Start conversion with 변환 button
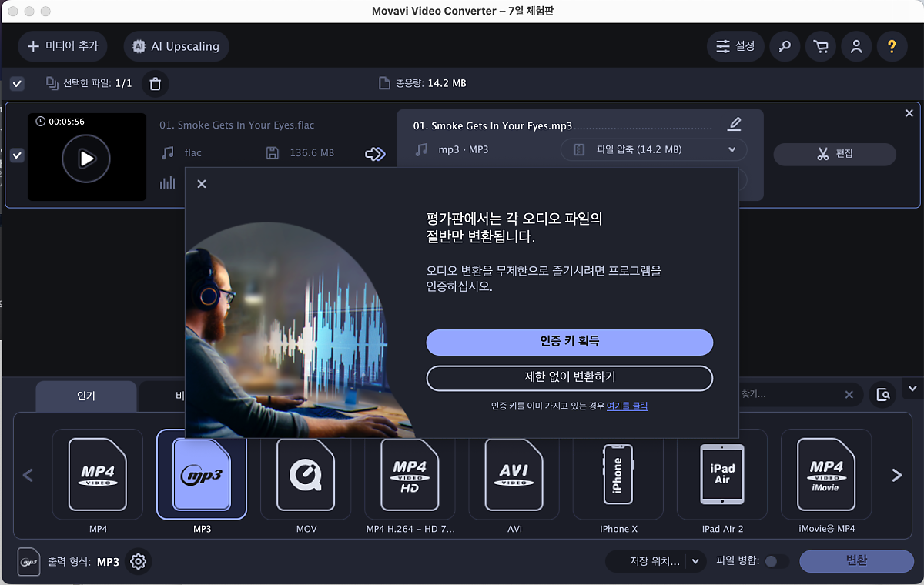Image resolution: width=924 pixels, height=585 pixels. tap(855, 561)
